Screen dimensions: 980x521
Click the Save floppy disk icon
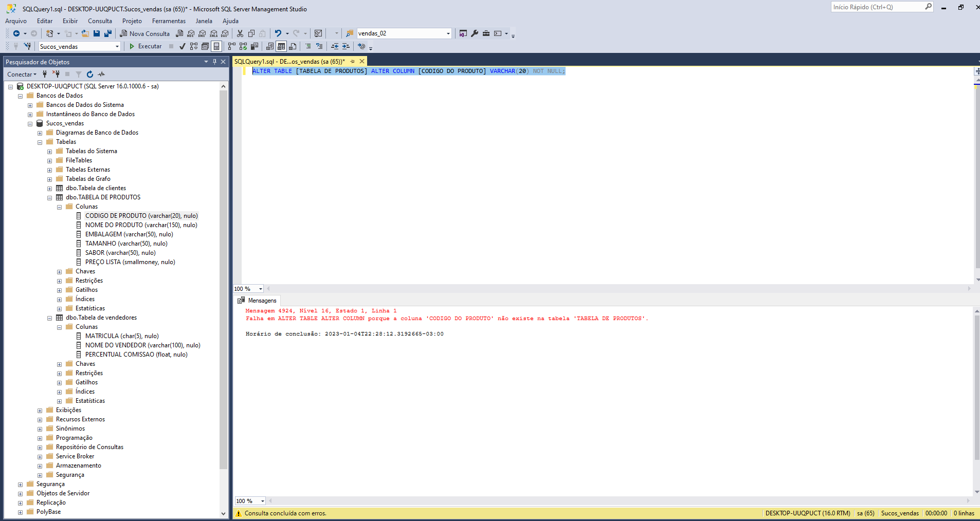(97, 33)
